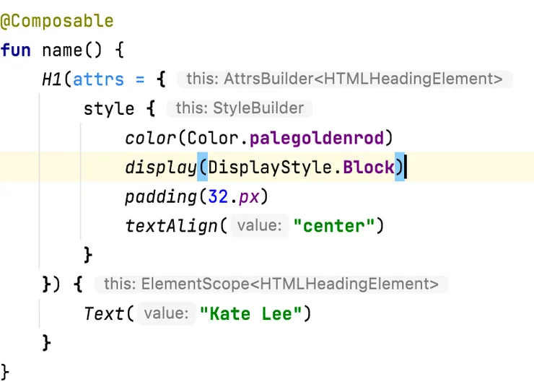Click the 'Color' class reference

click(x=212, y=138)
